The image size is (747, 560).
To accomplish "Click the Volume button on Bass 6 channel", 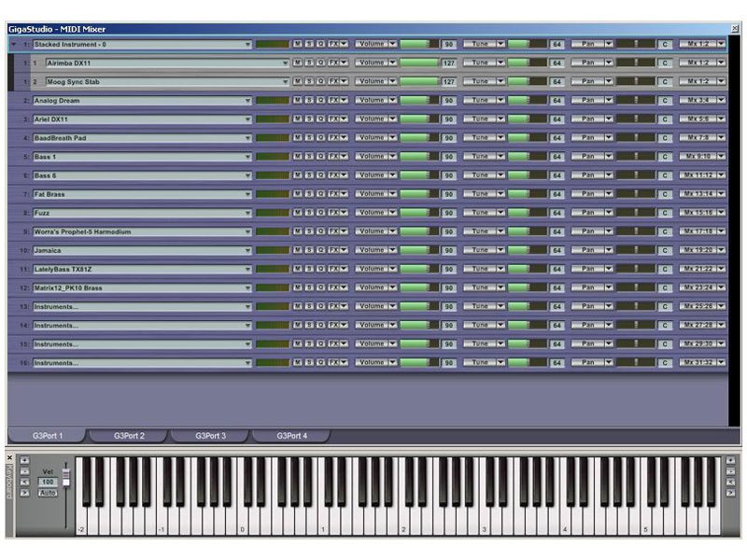I will click(372, 175).
